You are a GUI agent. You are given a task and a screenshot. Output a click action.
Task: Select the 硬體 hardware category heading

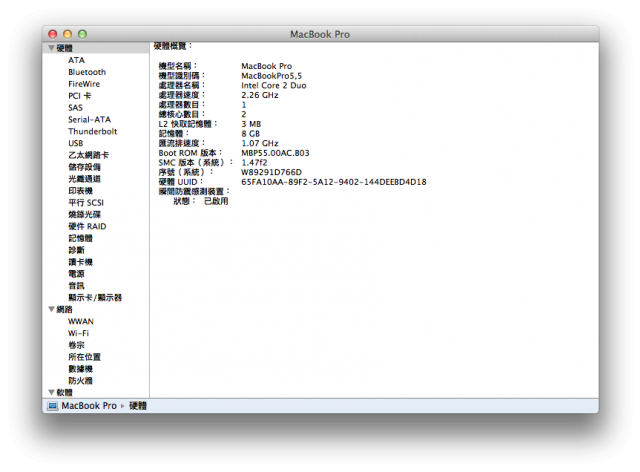pos(64,48)
